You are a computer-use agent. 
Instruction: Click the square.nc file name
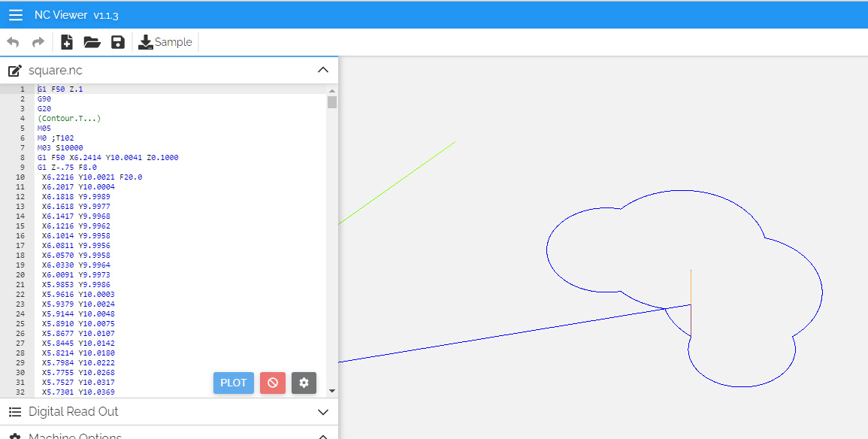[x=56, y=71]
